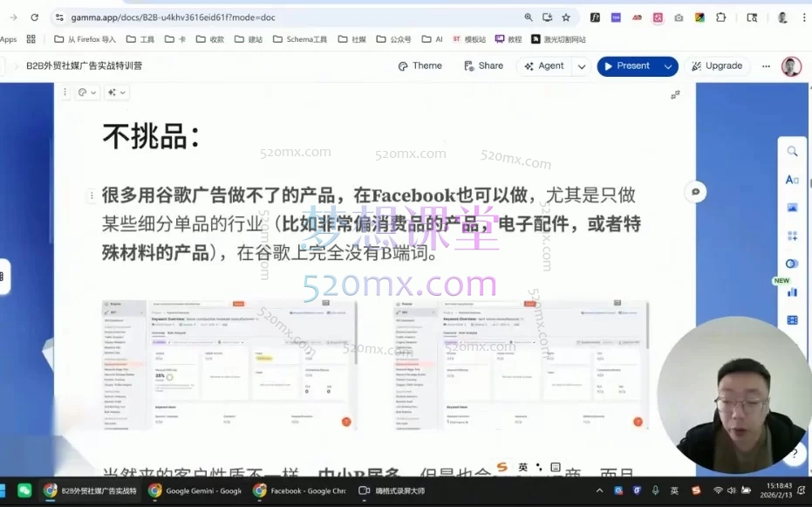Install app icon in address bar
The height and width of the screenshot is (507, 812).
[548, 17]
